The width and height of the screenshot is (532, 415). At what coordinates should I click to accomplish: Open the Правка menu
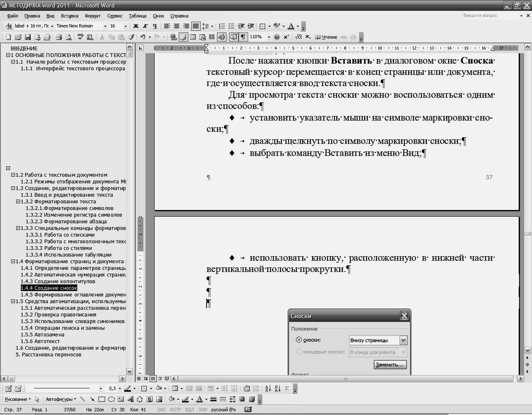[x=32, y=16]
